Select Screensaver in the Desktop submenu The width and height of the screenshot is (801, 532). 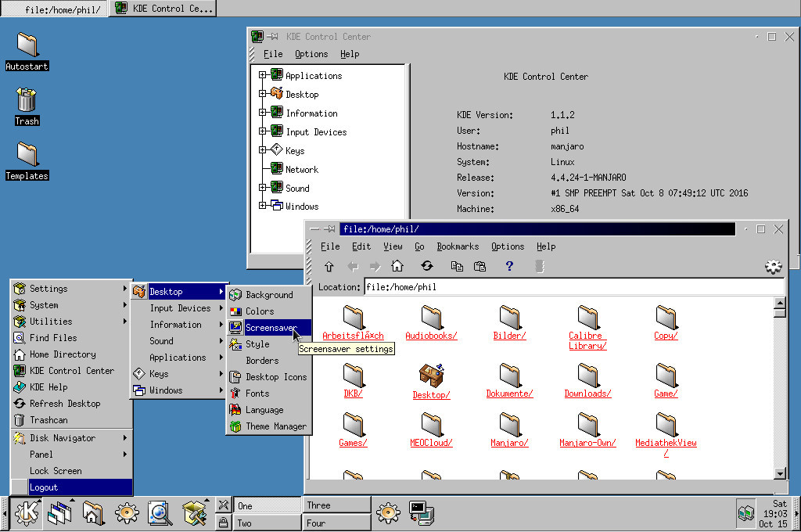point(269,328)
